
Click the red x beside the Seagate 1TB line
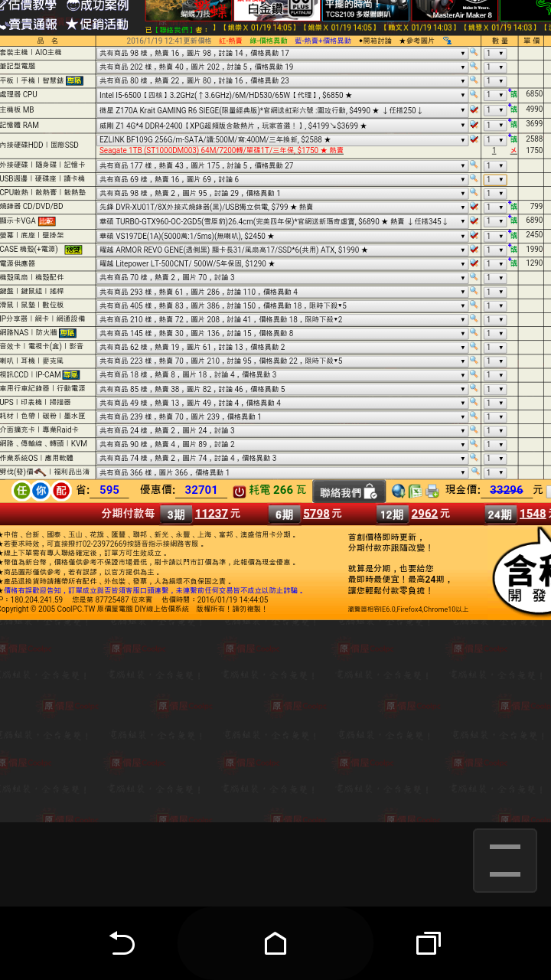(x=514, y=151)
